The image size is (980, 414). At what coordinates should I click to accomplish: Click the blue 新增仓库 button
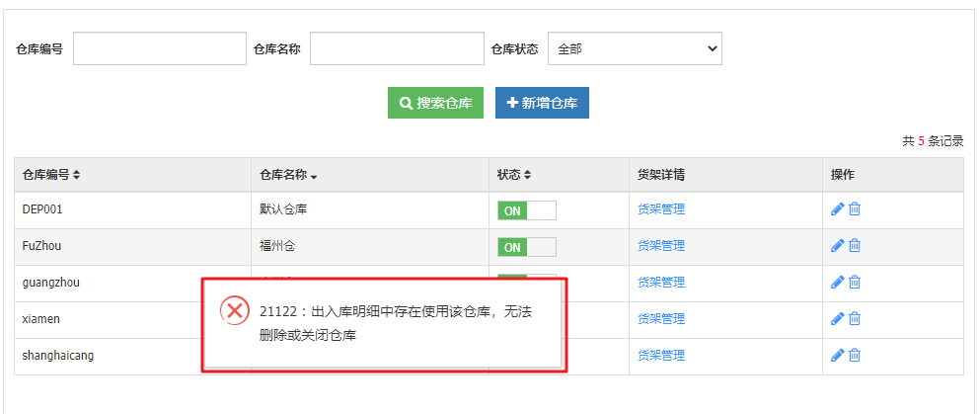click(542, 103)
